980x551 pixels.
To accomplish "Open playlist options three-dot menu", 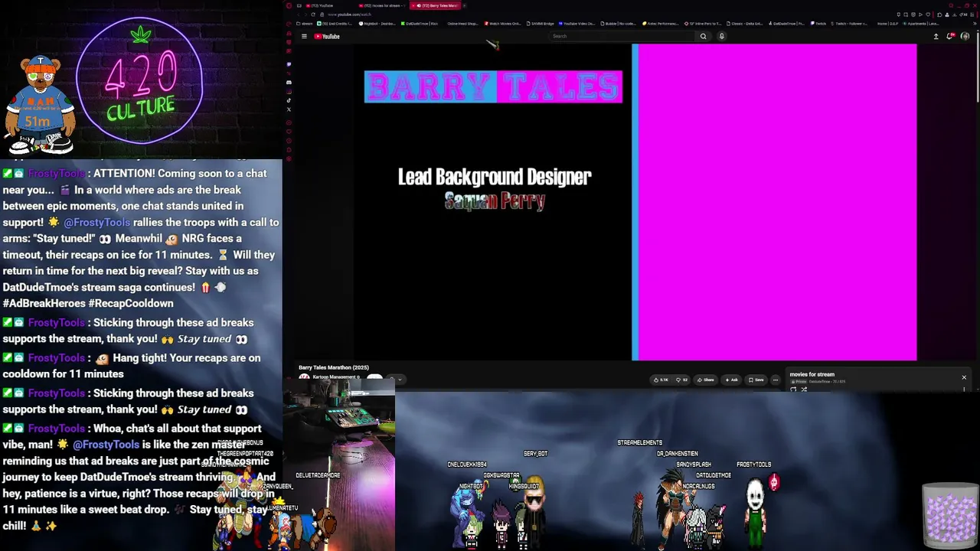I will pyautogui.click(x=964, y=390).
